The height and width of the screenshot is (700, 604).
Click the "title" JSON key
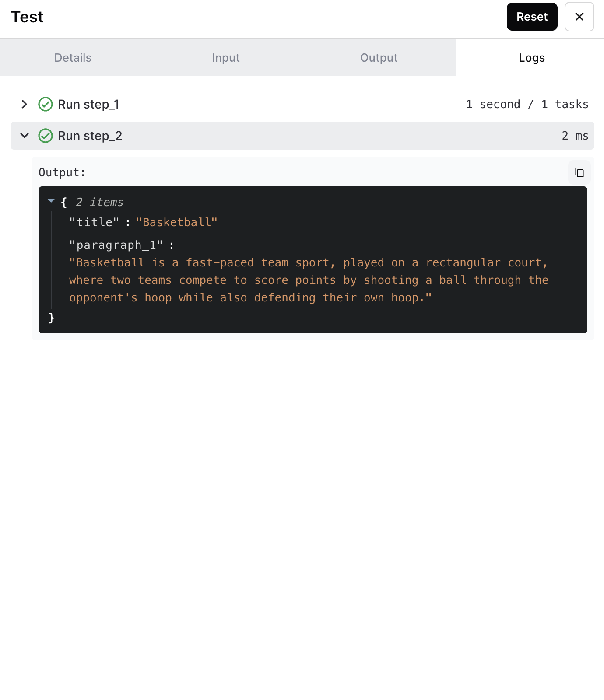pos(94,222)
